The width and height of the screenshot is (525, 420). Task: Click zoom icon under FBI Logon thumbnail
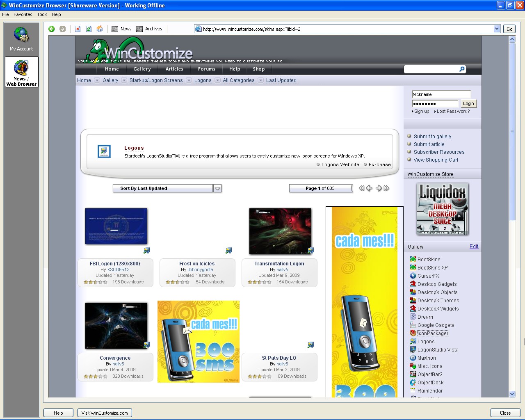[x=146, y=250]
